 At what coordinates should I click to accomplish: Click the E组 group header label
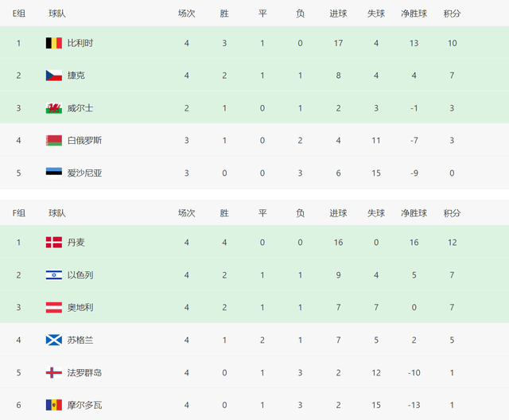(x=19, y=14)
